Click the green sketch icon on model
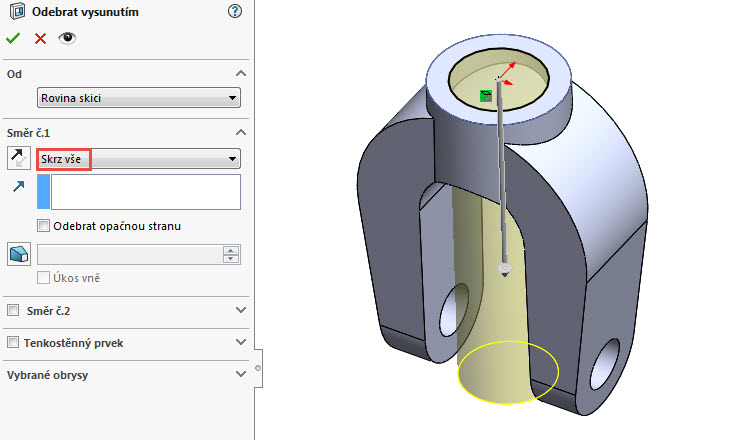Viewport: 750px width, 440px height. click(x=486, y=96)
